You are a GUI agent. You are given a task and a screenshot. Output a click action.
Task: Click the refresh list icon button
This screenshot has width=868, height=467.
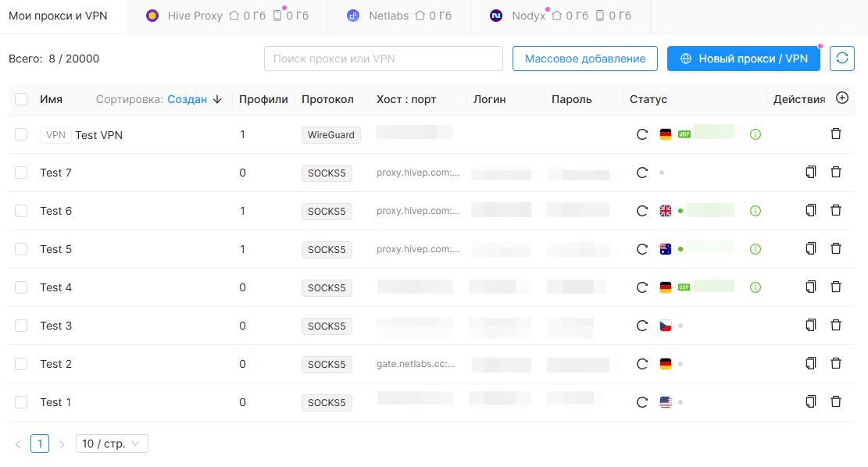[842, 59]
